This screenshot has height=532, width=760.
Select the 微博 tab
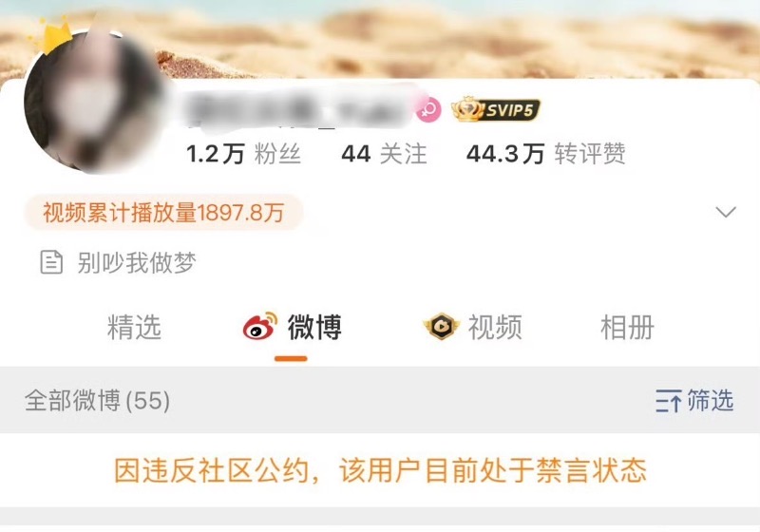point(293,327)
